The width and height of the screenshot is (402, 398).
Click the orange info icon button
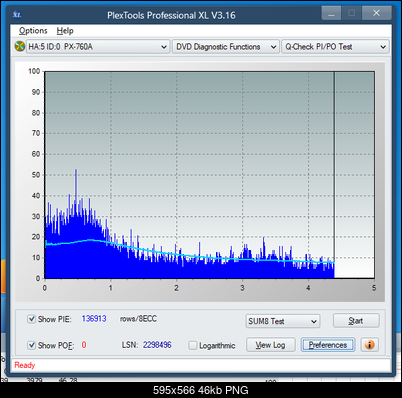coord(369,344)
